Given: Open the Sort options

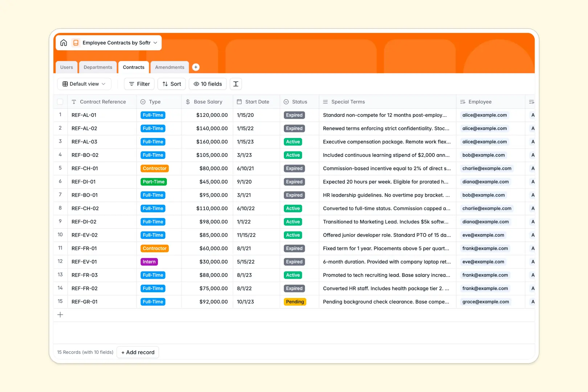Looking at the screenshot, I should [171, 84].
